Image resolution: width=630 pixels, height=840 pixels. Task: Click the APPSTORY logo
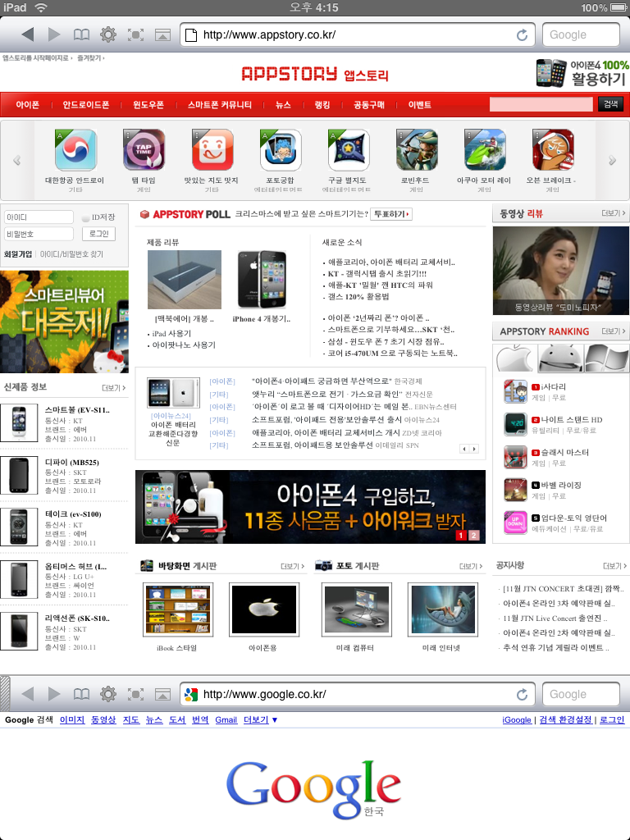(314, 74)
